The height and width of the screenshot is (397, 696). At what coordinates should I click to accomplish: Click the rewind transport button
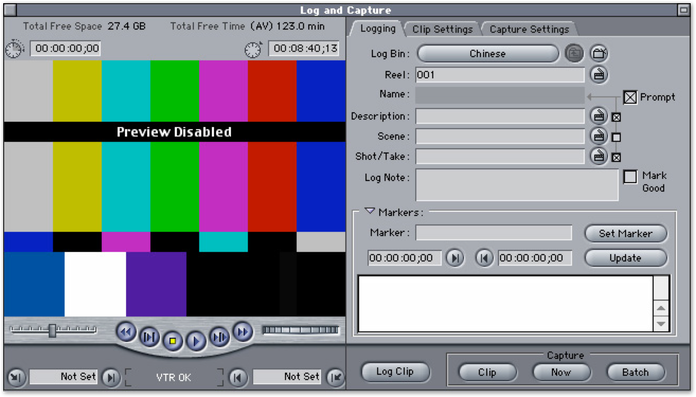pyautogui.click(x=126, y=332)
